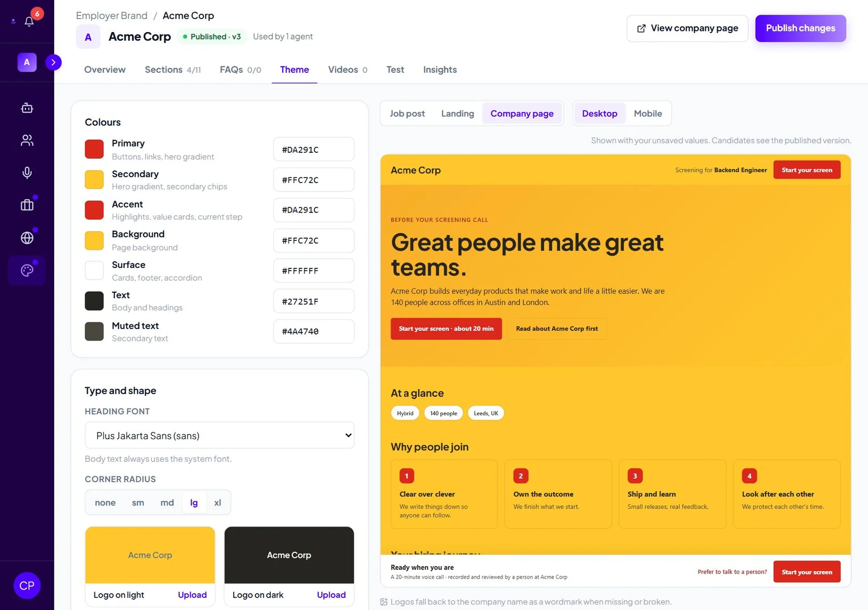Screen dimensions: 868x610
Task: Expand sidebar with the arrow button
Action: pyautogui.click(x=53, y=62)
